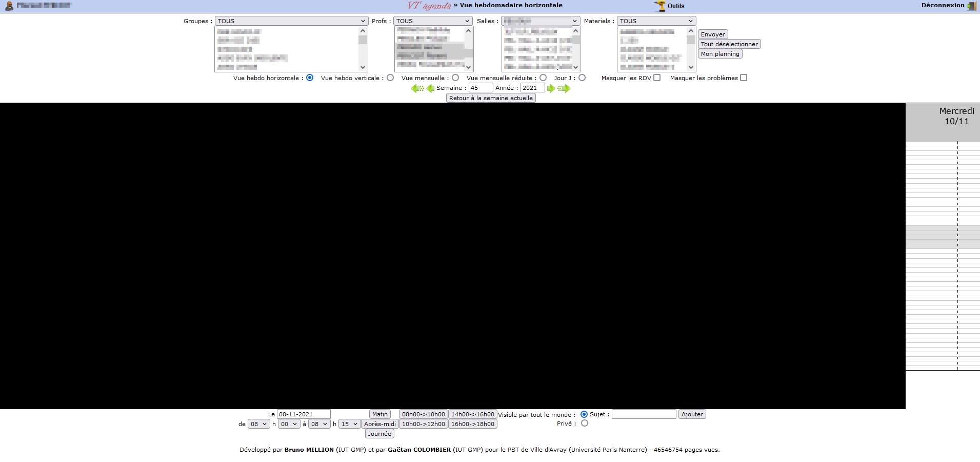Screen dimensions: 980x462
Task: Click the Outils menu label
Action: coord(676,6)
